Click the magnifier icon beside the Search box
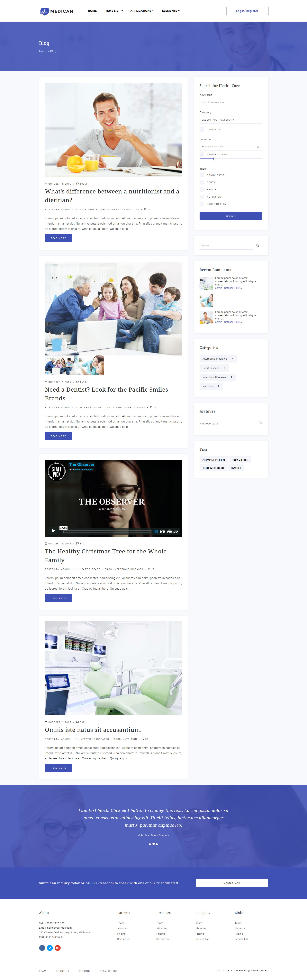The image size is (307, 980). click(x=257, y=246)
